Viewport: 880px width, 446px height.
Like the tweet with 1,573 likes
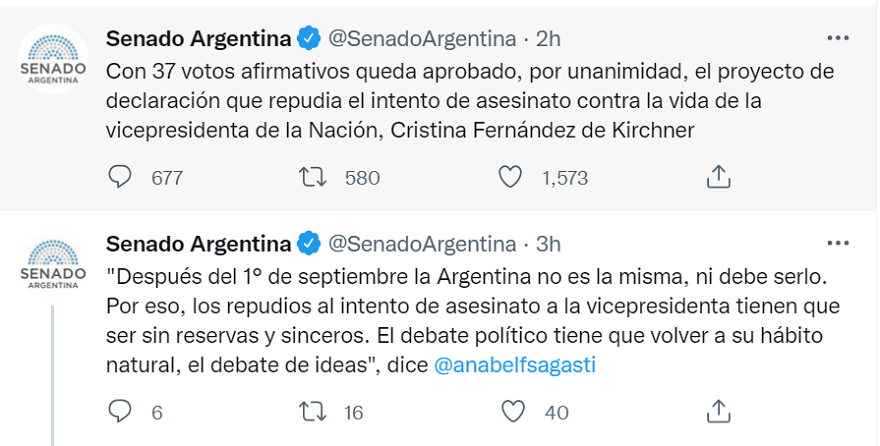pyautogui.click(x=511, y=177)
